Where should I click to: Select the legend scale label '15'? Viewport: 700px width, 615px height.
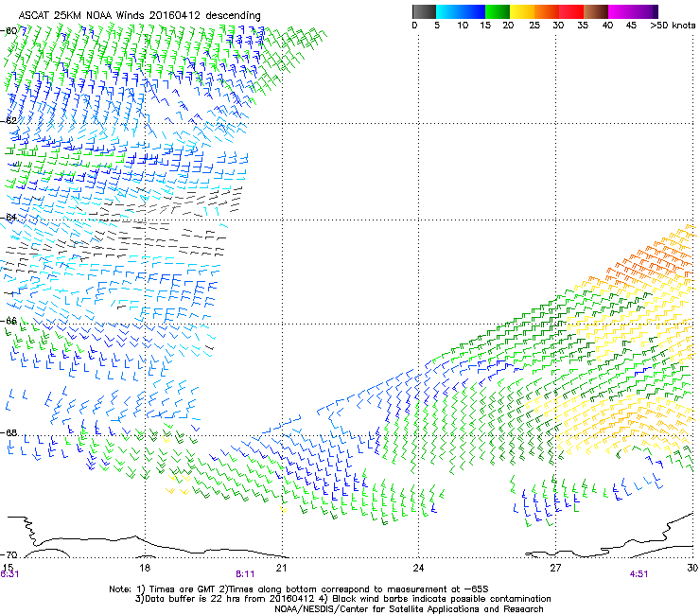click(x=485, y=25)
